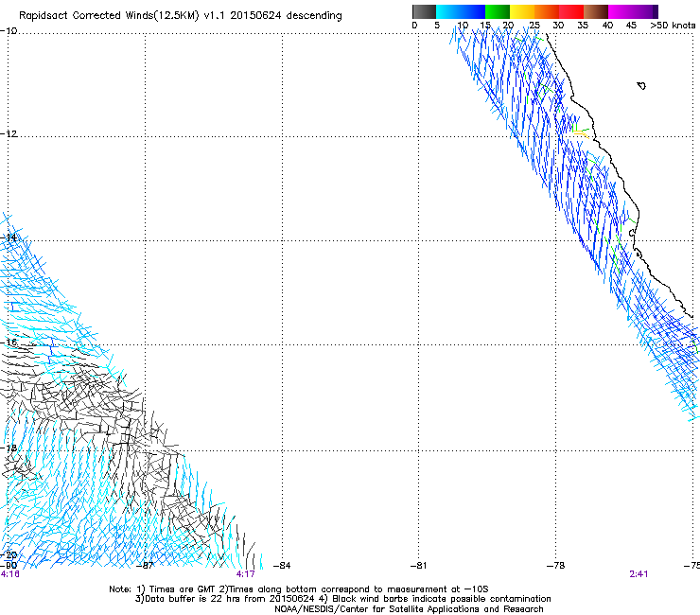The image size is (700, 615).
Task: Click the '35' label under the color bar
Action: [x=583, y=26]
